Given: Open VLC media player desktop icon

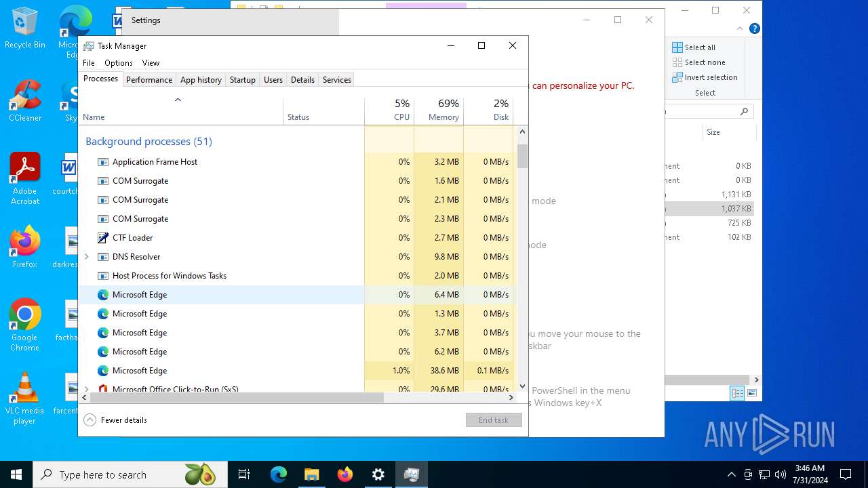Looking at the screenshot, I should (x=25, y=399).
